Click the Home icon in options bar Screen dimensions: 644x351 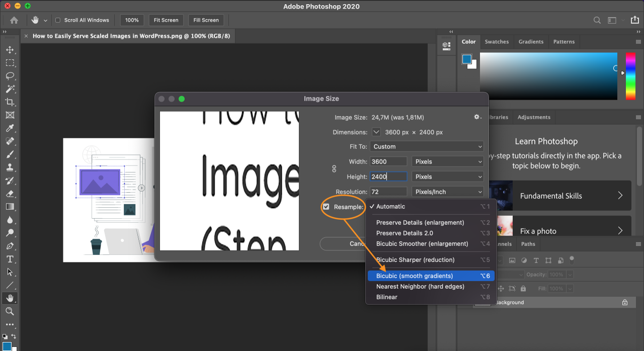coord(14,20)
